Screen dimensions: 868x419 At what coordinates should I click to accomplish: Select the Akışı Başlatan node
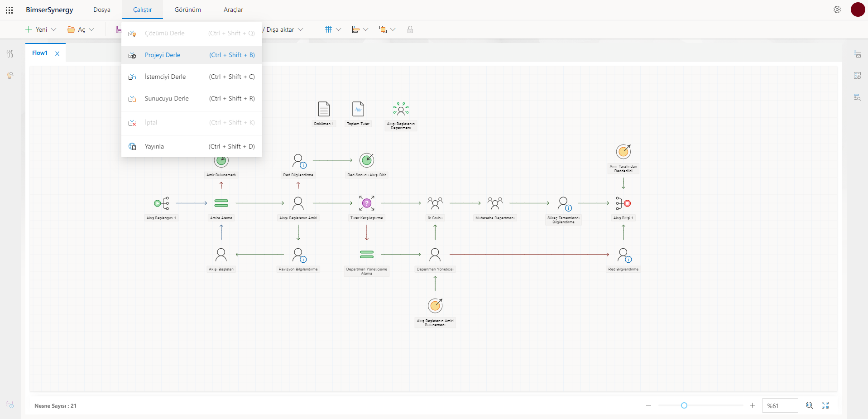click(221, 255)
